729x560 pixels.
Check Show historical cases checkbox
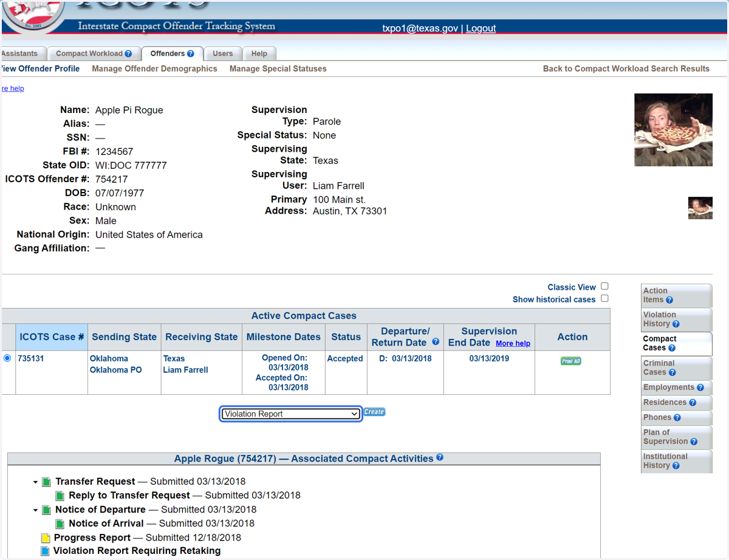pyautogui.click(x=604, y=298)
